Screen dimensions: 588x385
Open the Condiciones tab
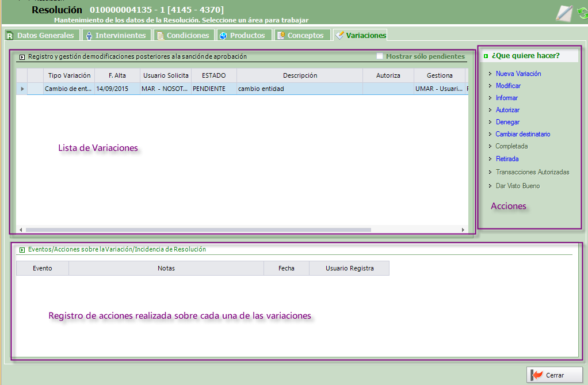coord(184,35)
